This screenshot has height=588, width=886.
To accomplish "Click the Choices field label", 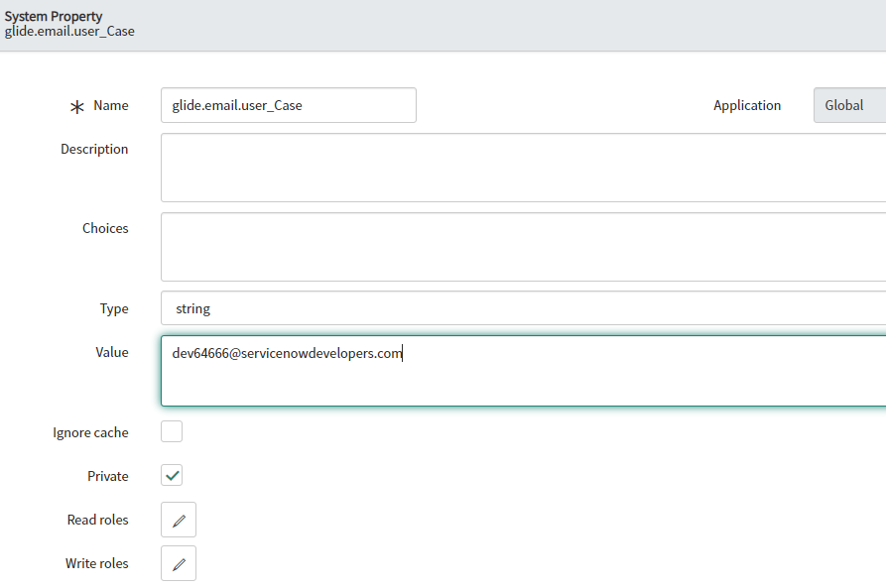I will coord(105,228).
